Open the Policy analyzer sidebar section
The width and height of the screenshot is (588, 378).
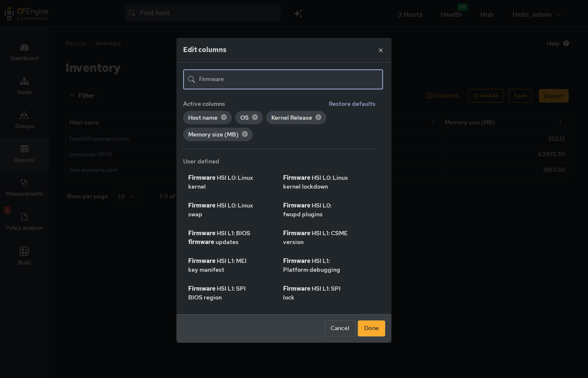(x=24, y=222)
